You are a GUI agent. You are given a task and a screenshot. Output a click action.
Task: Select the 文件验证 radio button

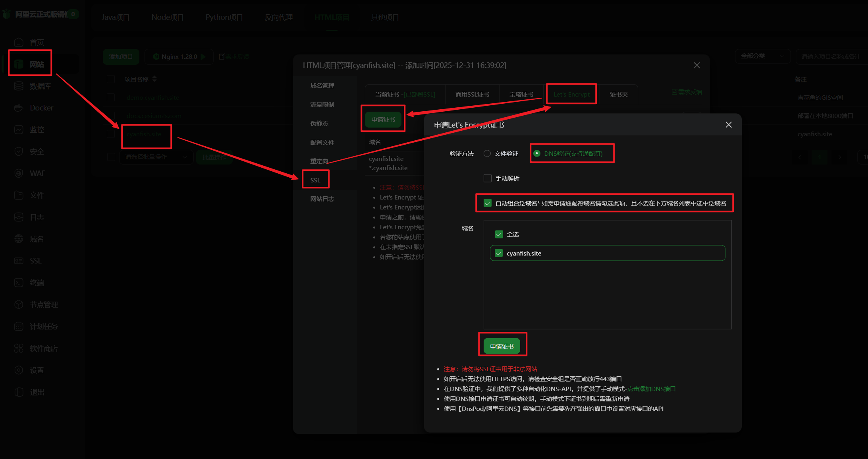pos(487,153)
